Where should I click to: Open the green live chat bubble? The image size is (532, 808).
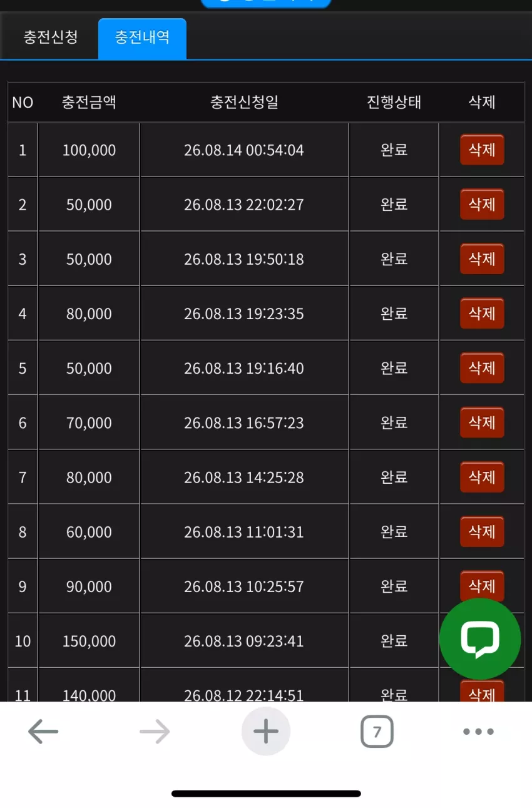tap(480, 639)
